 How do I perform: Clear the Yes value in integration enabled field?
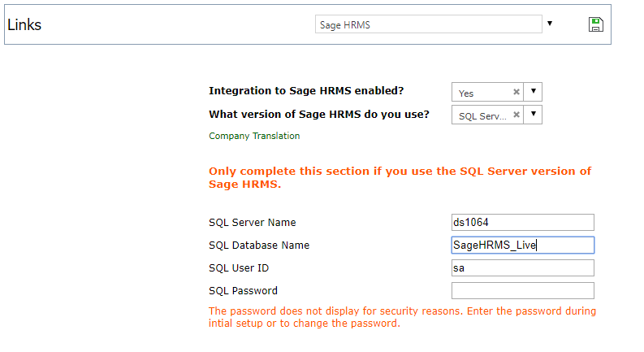[x=516, y=92]
